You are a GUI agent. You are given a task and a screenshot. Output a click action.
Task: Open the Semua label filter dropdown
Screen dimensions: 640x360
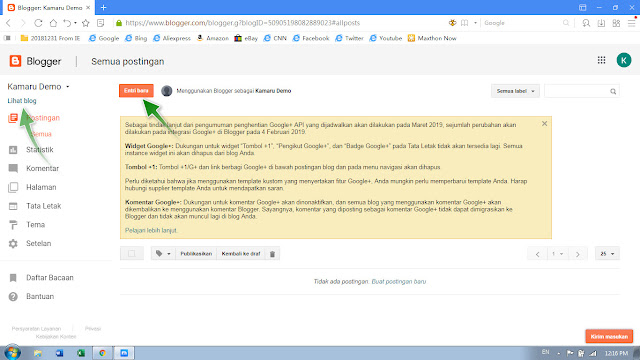tap(515, 91)
